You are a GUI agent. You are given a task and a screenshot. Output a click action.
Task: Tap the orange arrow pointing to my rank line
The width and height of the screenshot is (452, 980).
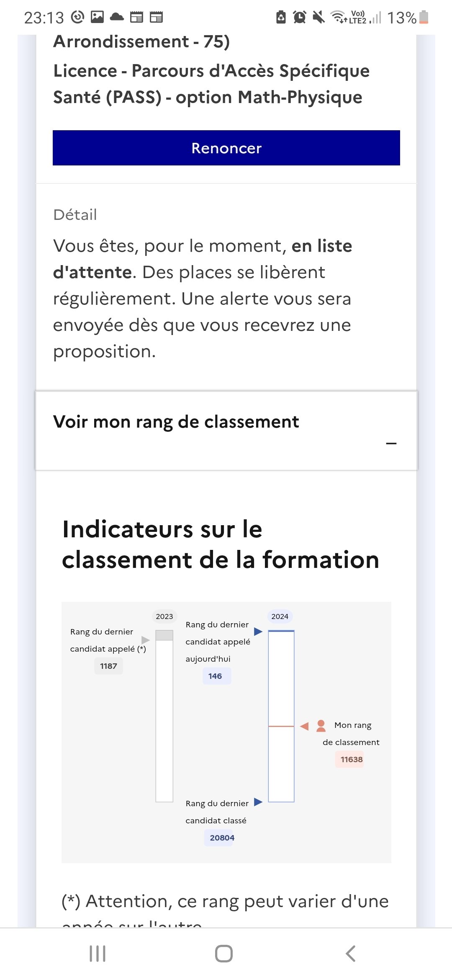(304, 726)
